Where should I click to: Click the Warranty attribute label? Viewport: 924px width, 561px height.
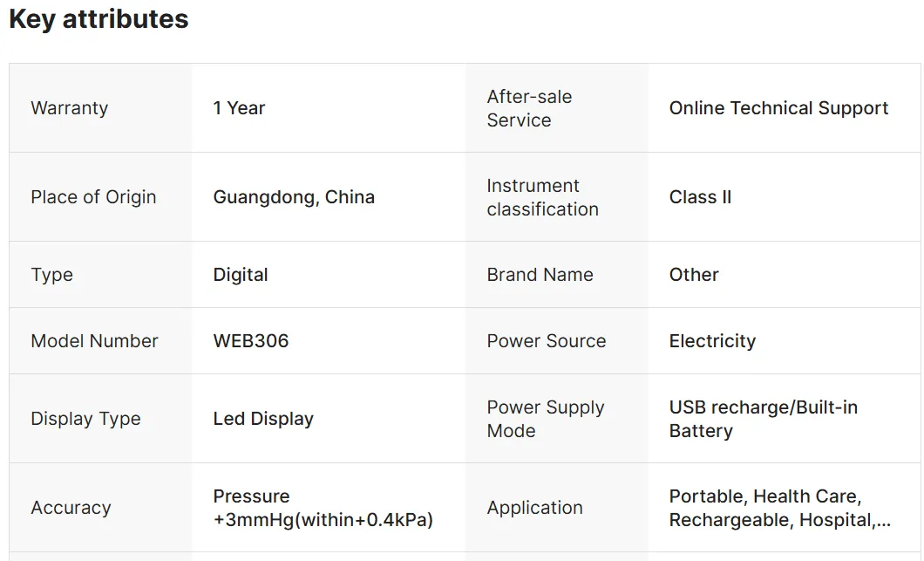point(70,108)
